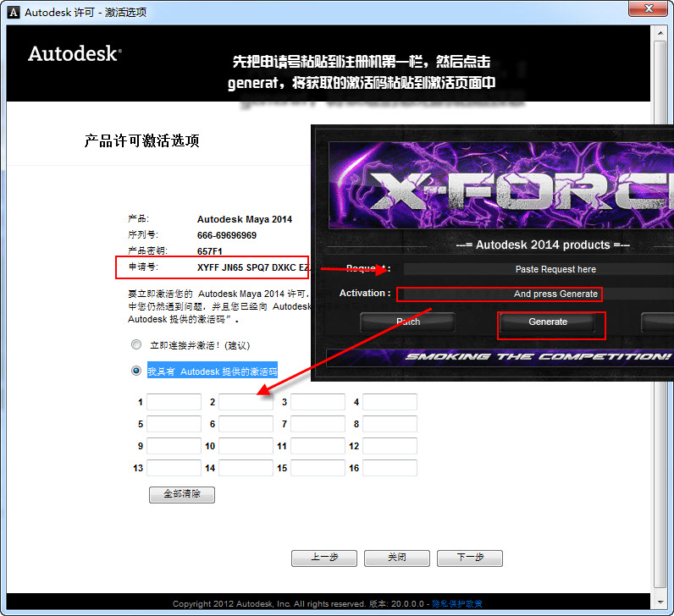Click the Autodesk title bar app icon

[x=14, y=13]
